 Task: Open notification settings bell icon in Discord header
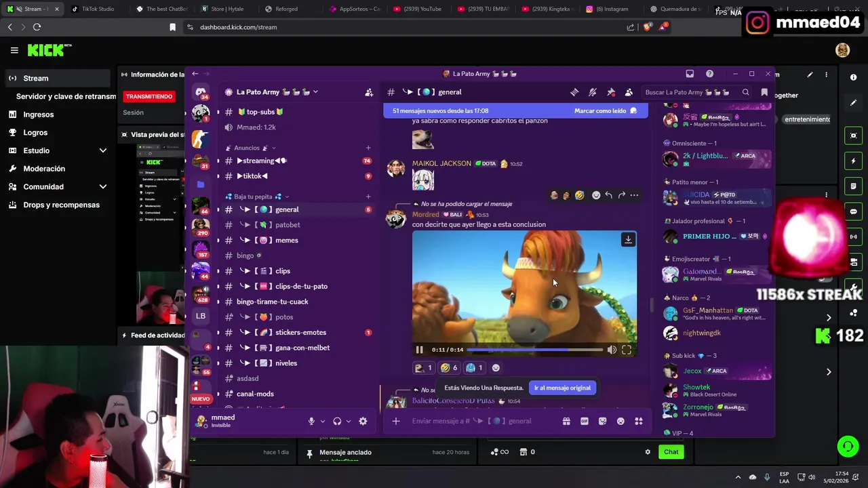click(x=593, y=92)
